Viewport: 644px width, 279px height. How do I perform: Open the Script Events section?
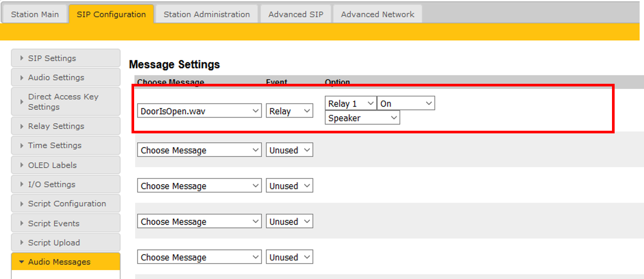65,224
